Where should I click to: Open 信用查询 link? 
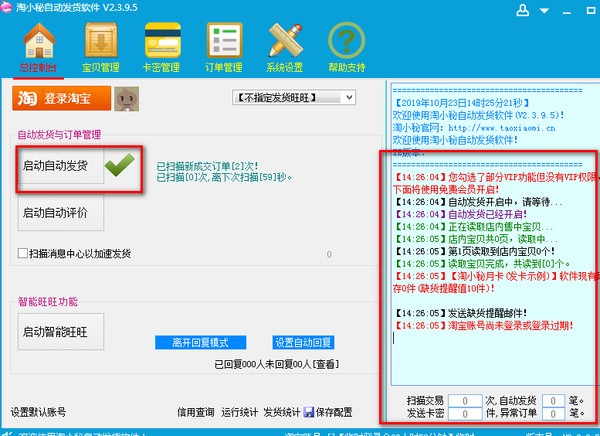(x=196, y=411)
